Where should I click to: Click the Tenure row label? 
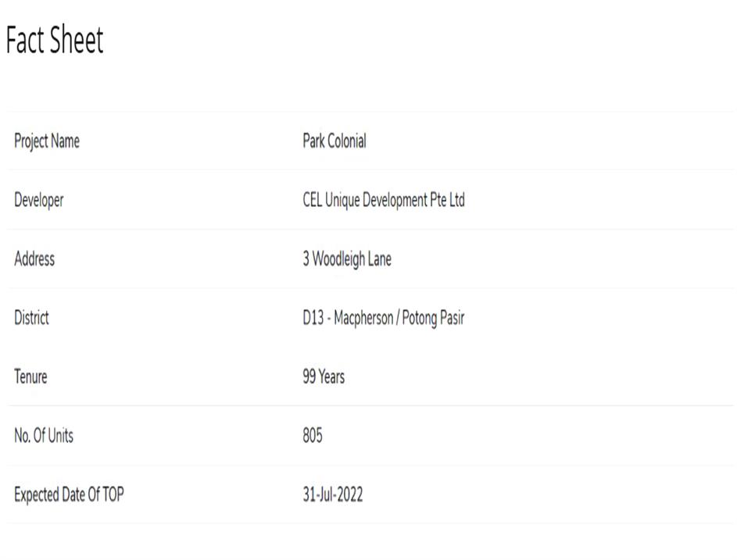30,377
